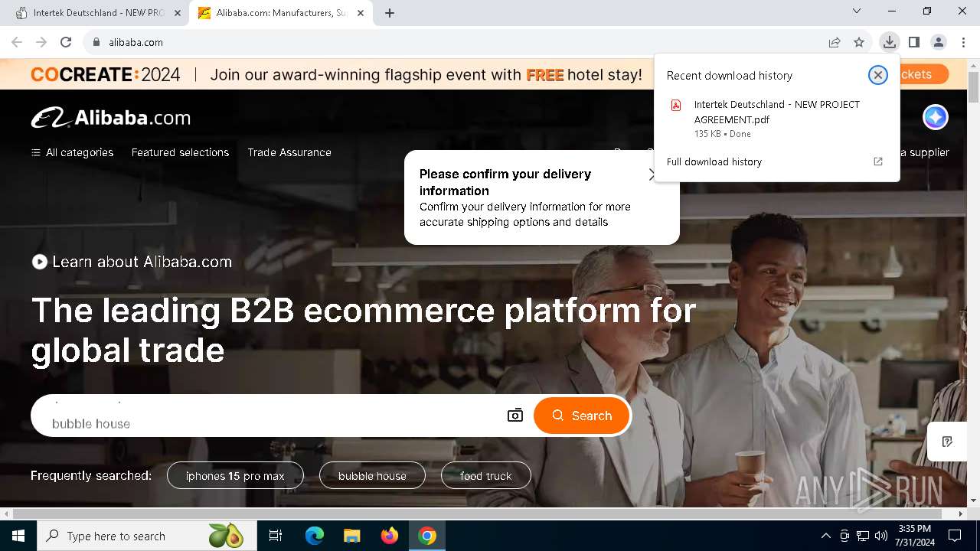The image size is (980, 551).
Task: Open network settings in system tray
Action: coord(863,536)
